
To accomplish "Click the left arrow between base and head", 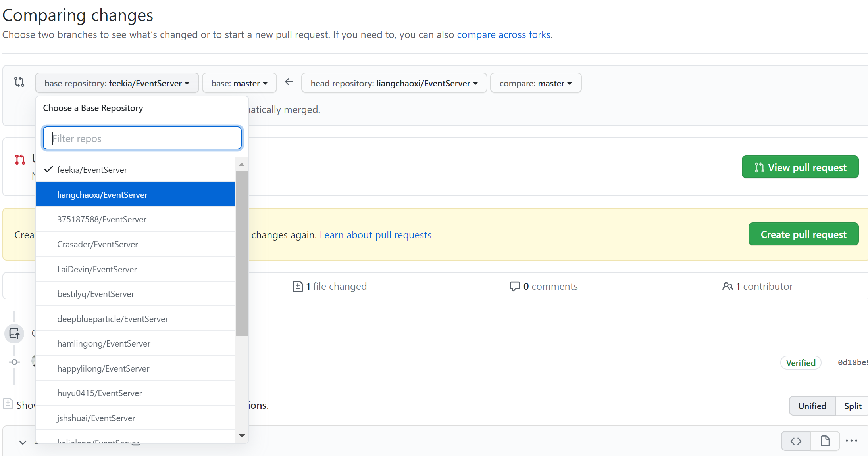I will tap(289, 82).
